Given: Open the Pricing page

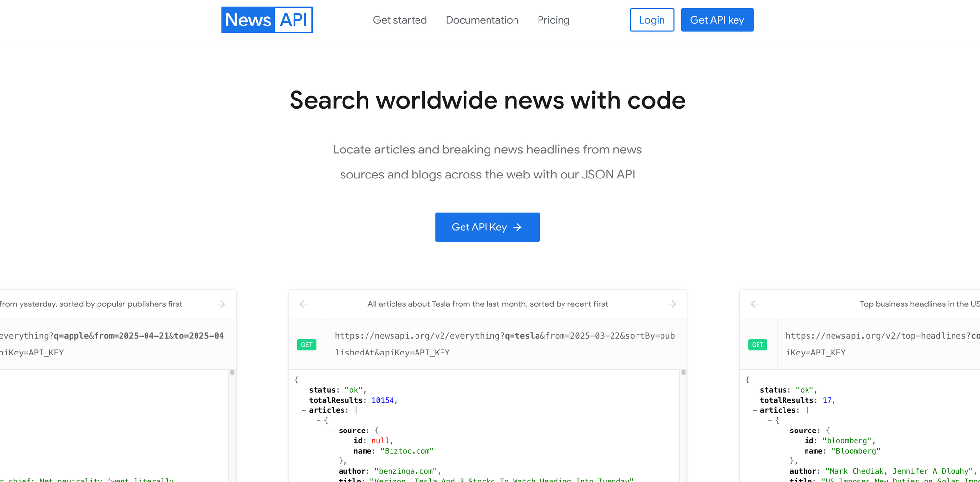Looking at the screenshot, I should click(x=553, y=20).
